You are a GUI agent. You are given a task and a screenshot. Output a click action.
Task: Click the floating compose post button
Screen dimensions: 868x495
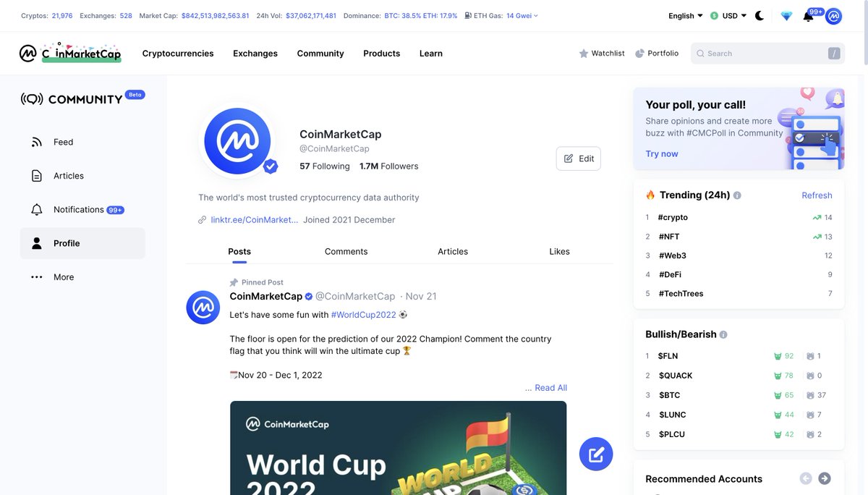[596, 454]
